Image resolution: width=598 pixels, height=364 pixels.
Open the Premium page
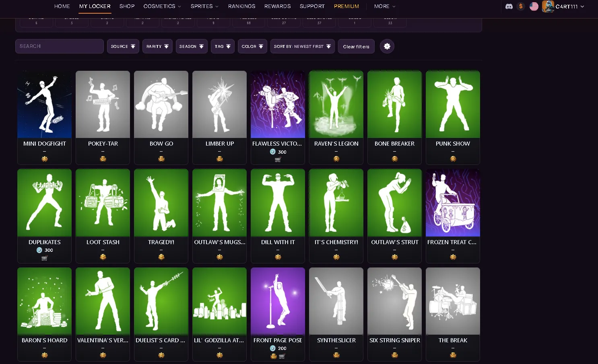pos(346,6)
